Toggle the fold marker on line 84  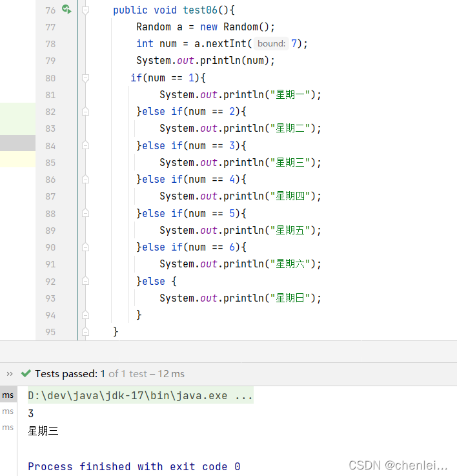click(x=86, y=146)
